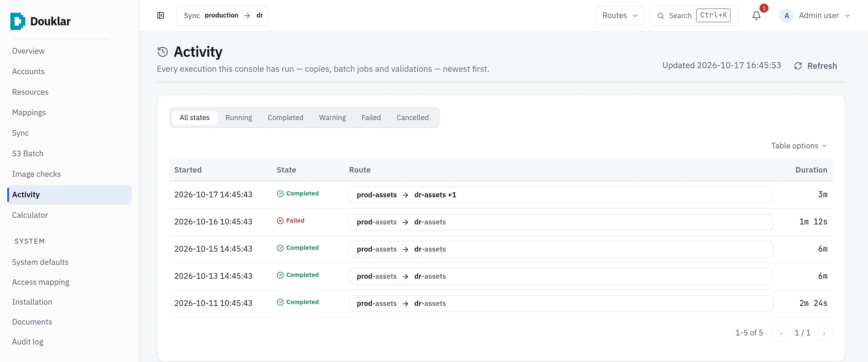The image size is (868, 362).
Task: Expand the Admin user menu
Action: coord(848,15)
